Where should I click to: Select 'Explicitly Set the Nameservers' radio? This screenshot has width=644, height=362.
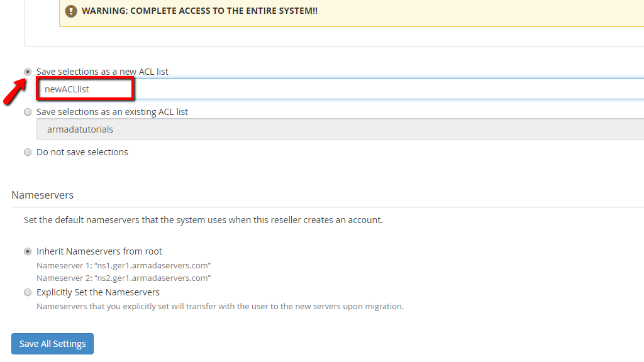tap(28, 292)
